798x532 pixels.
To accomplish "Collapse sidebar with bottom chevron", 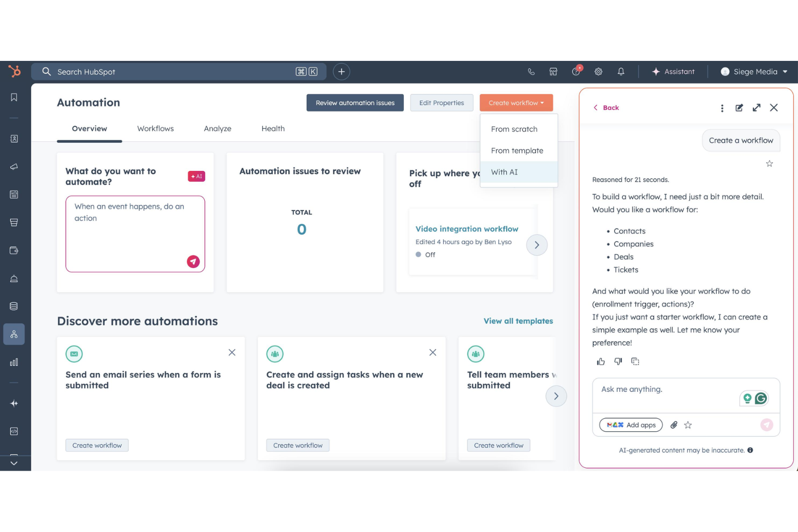I will pyautogui.click(x=14, y=463).
